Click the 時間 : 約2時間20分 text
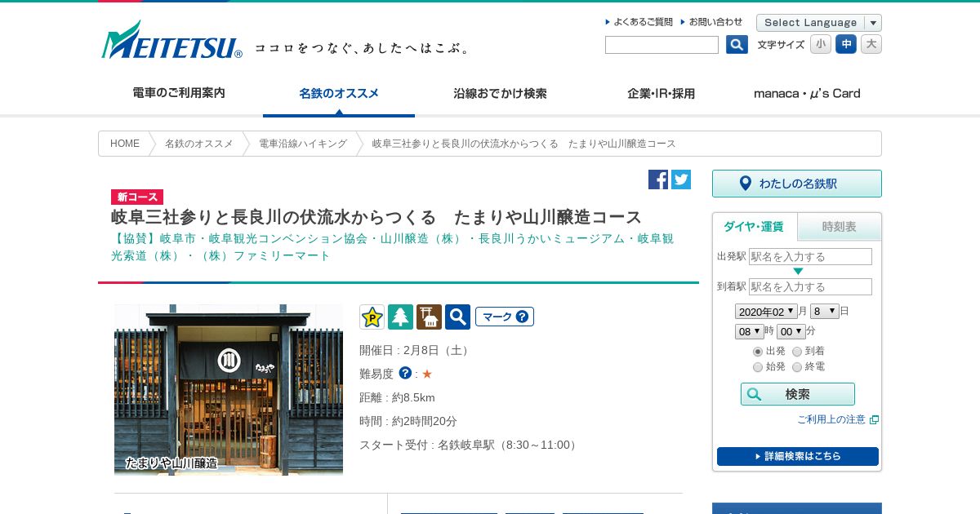980x514 pixels. [x=408, y=421]
